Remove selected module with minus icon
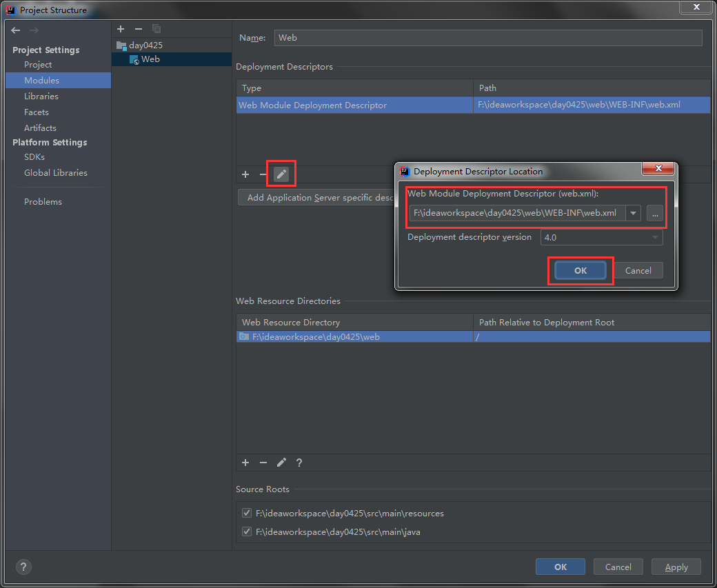This screenshot has width=717, height=588. point(139,29)
